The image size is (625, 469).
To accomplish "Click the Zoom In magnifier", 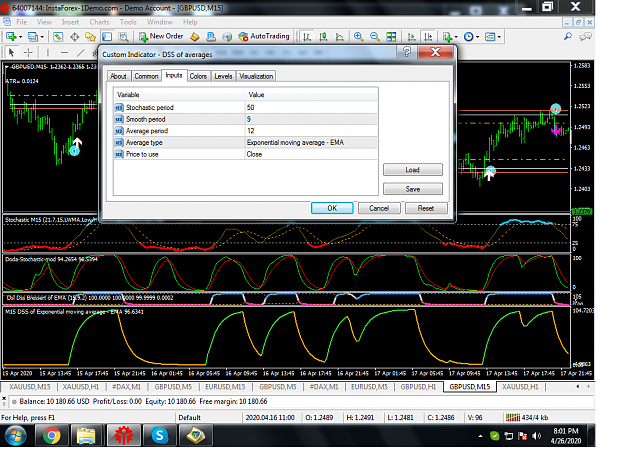I will [358, 37].
